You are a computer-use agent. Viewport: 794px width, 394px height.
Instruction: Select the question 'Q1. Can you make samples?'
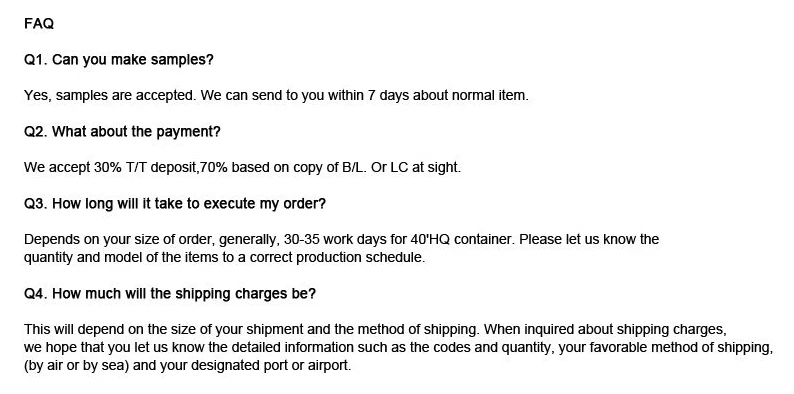118,60
